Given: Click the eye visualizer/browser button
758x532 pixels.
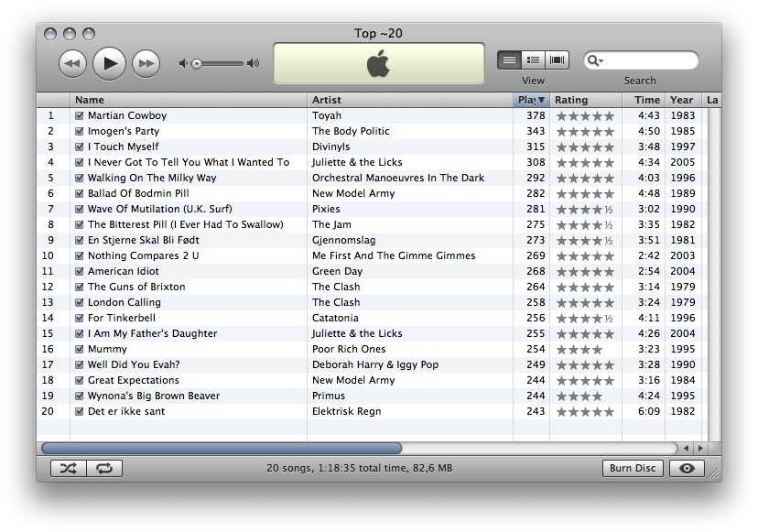Looking at the screenshot, I should [687, 468].
